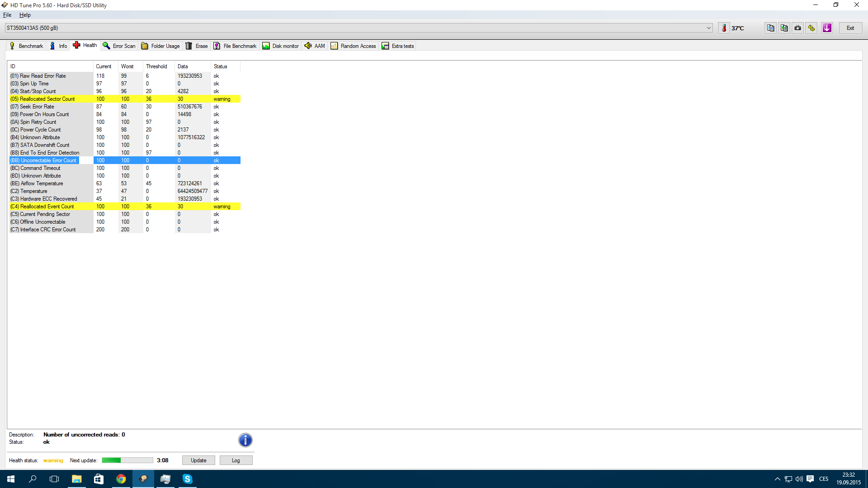Open Google Chrome from taskbar

(x=121, y=479)
